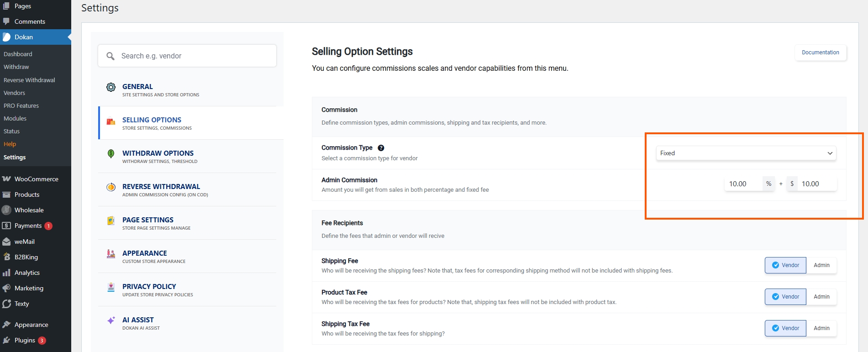Expand the WooCommerce sidebar menu
The image size is (868, 352).
pos(36,179)
